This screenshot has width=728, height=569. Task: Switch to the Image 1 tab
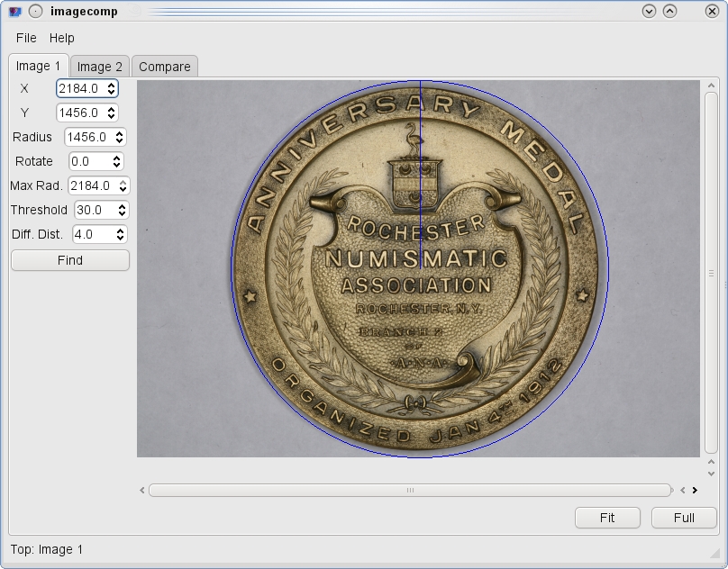click(38, 66)
